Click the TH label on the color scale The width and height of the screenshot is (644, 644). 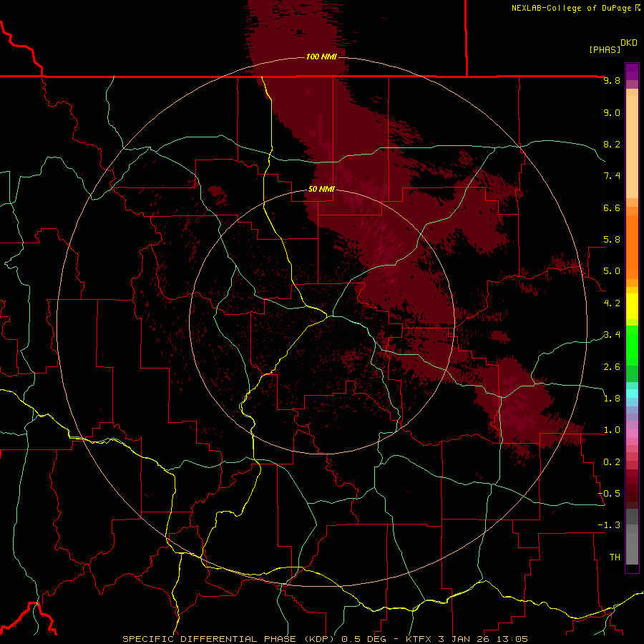coord(615,557)
